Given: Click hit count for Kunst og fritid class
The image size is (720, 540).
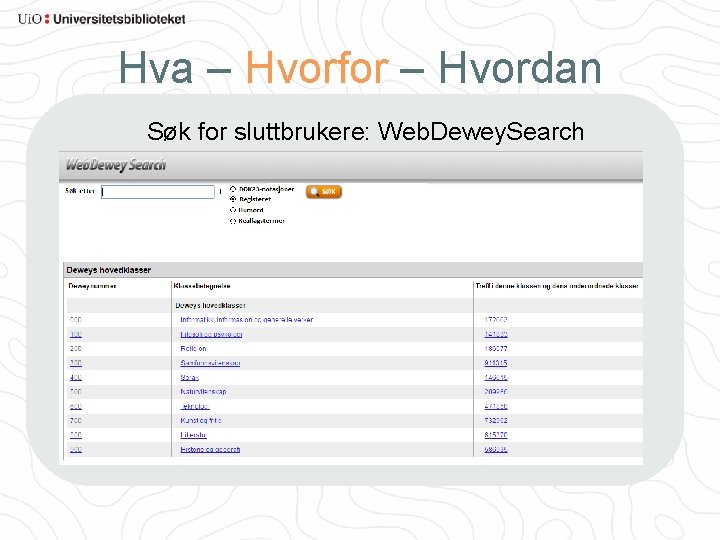Looking at the screenshot, I should click(x=496, y=421).
